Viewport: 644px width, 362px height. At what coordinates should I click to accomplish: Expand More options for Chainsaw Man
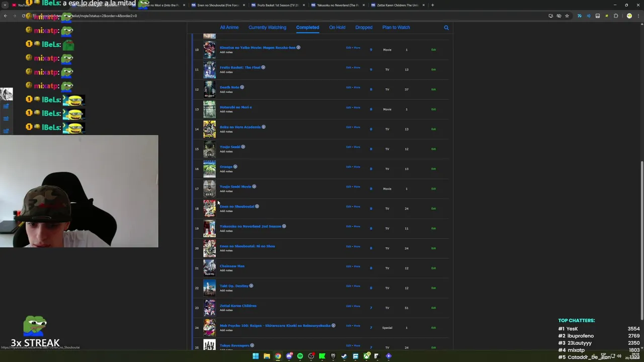coord(357,266)
